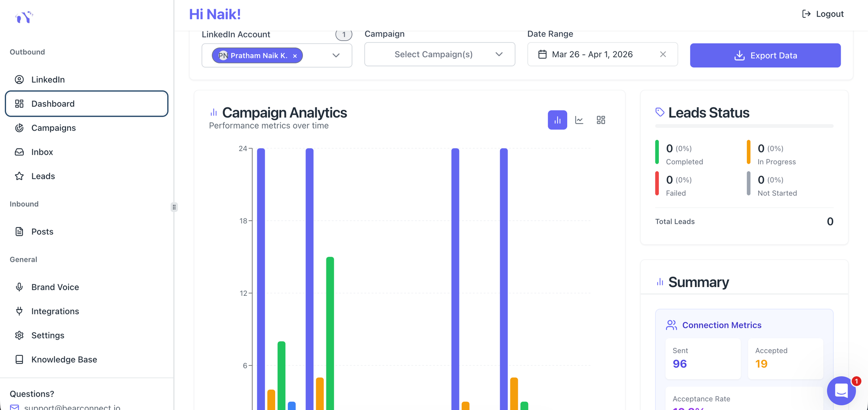Log out of the account

pos(822,14)
